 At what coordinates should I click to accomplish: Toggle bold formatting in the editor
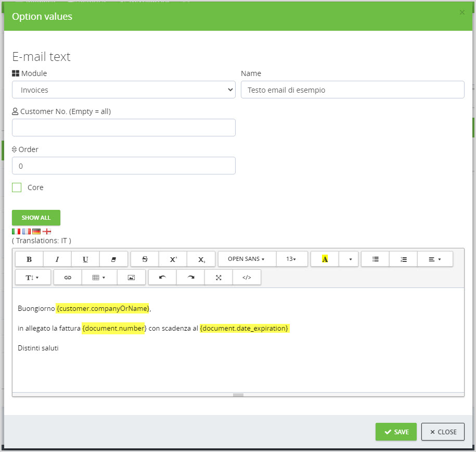tap(29, 259)
